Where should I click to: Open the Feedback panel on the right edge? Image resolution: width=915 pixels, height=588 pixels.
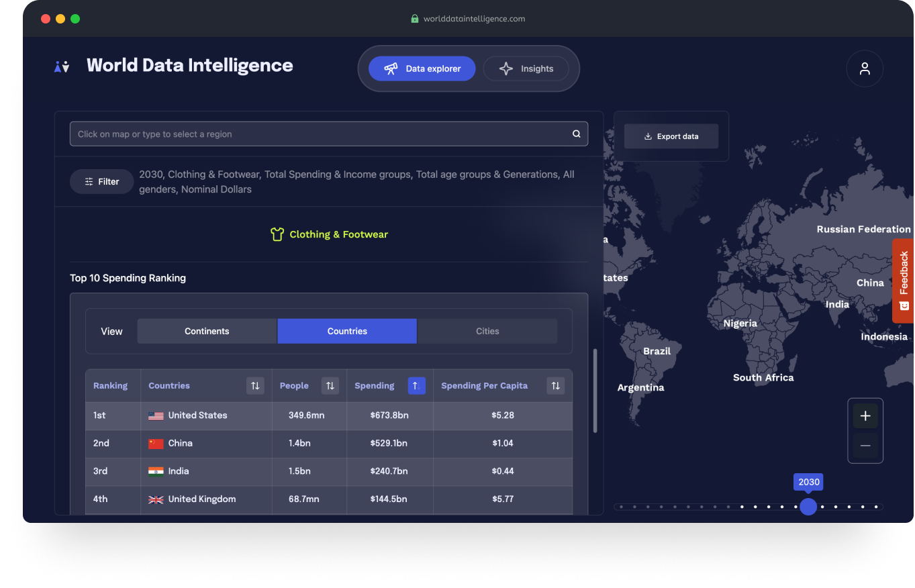(x=904, y=278)
